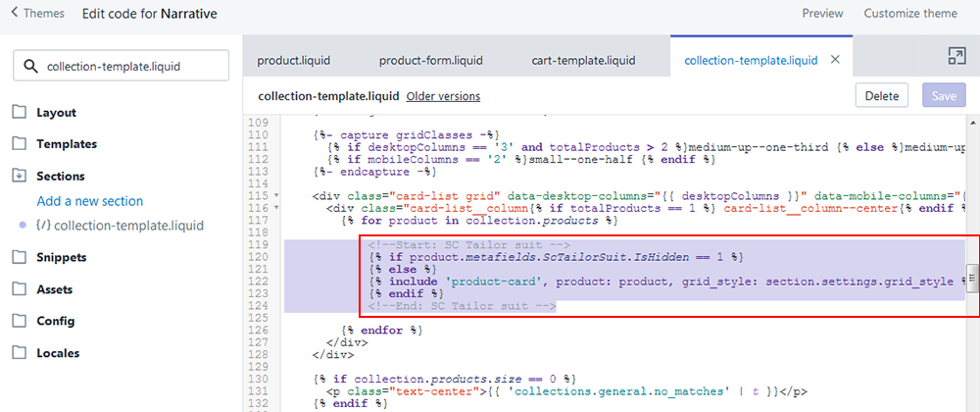Open the Layout folder

[56, 113]
